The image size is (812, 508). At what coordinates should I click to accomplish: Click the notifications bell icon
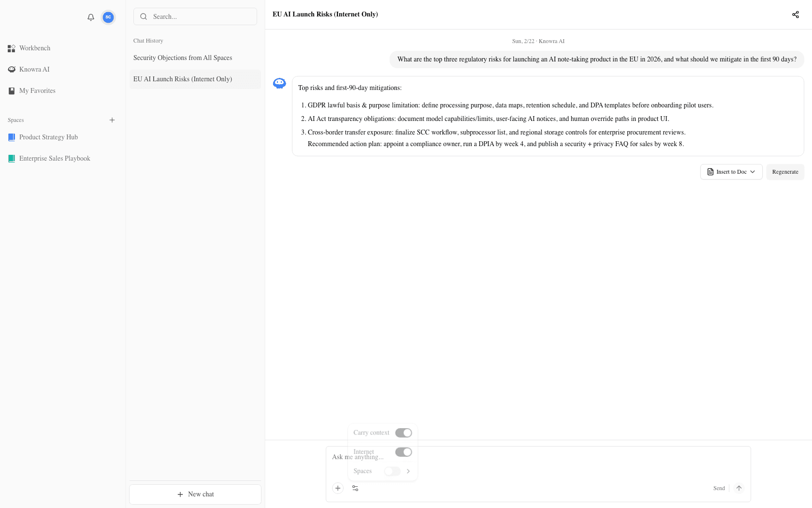tap(90, 17)
